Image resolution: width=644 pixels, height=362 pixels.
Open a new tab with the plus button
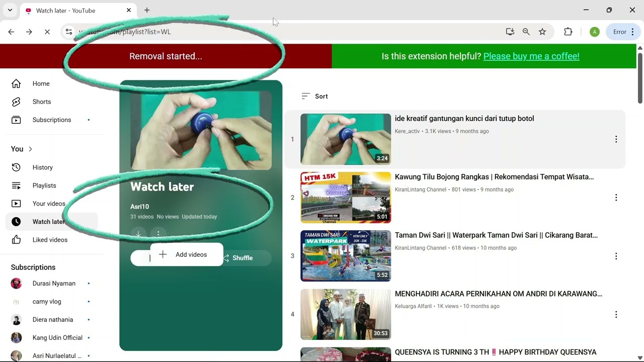pyautogui.click(x=147, y=10)
